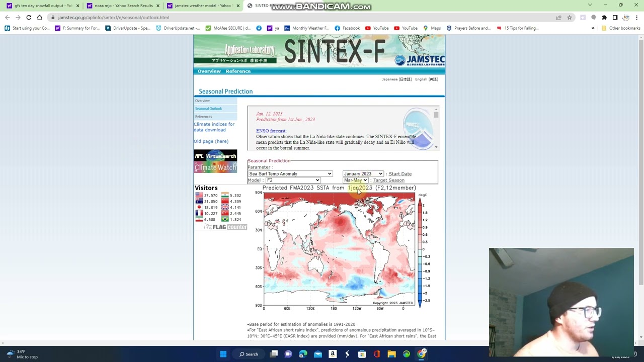
Task: Switch to the 'noaa mjo - Yahoo Search Results' tab
Action: 123,6
